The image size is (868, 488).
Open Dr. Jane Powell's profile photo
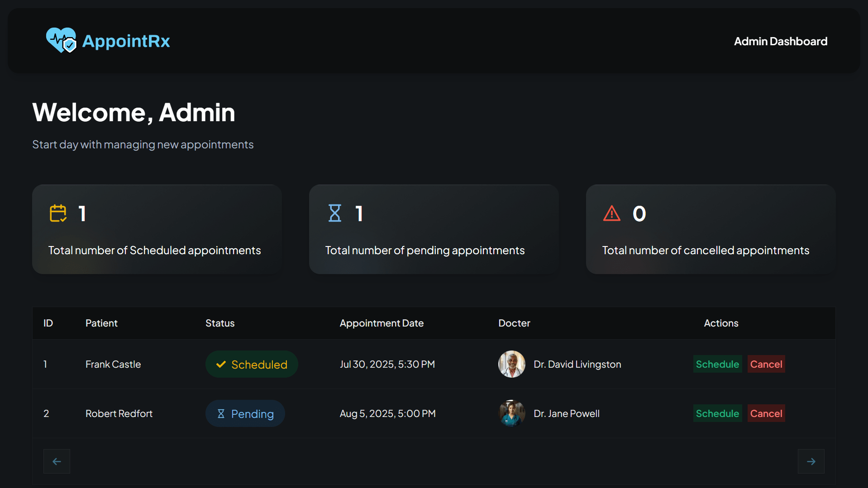[x=511, y=413]
